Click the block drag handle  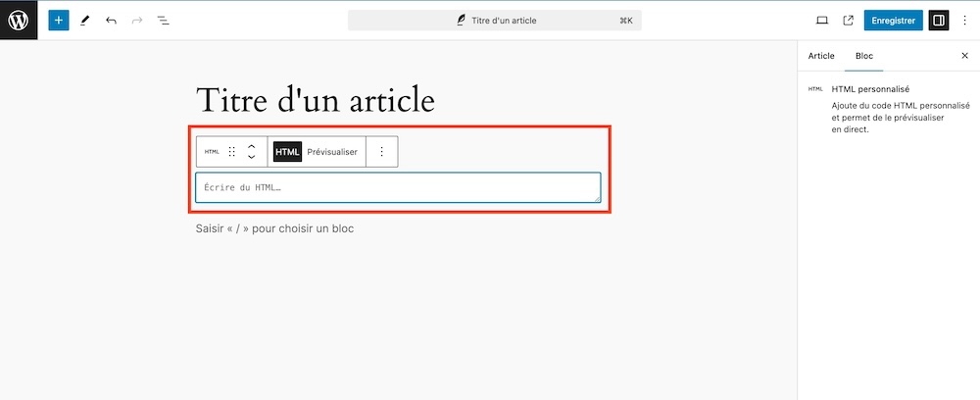coord(232,152)
